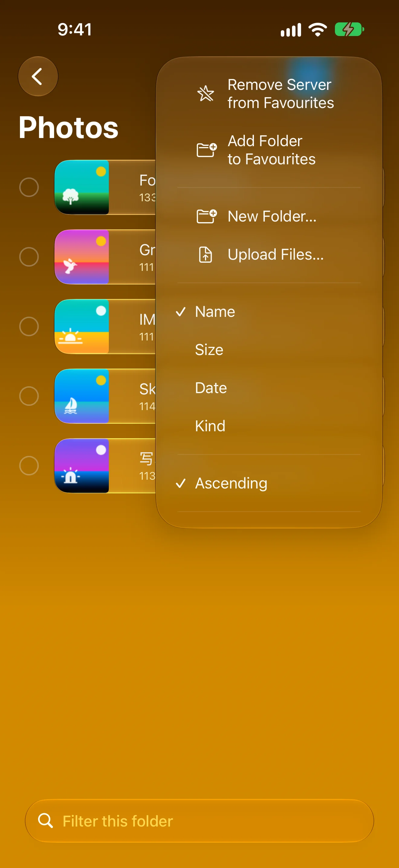Image resolution: width=399 pixels, height=868 pixels.
Task: Open the pink bird thumbnail
Action: (x=82, y=257)
